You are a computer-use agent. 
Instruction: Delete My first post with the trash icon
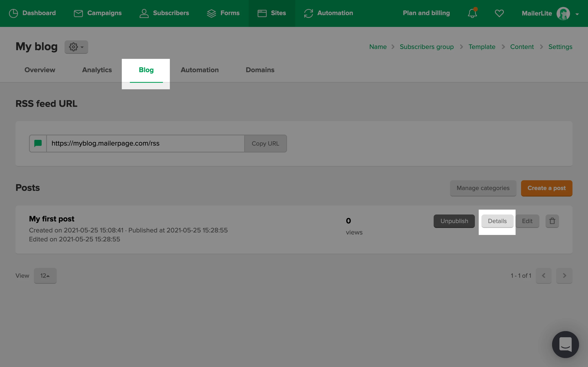(x=552, y=221)
